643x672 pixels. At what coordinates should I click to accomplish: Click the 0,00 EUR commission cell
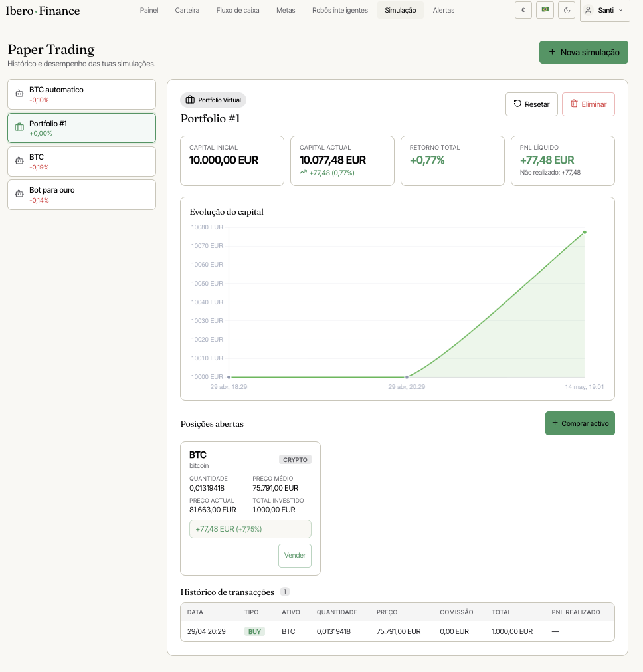point(454,631)
